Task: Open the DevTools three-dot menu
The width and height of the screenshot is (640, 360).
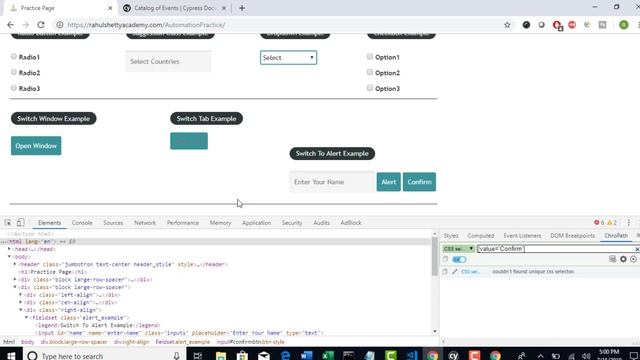Action: [629, 222]
